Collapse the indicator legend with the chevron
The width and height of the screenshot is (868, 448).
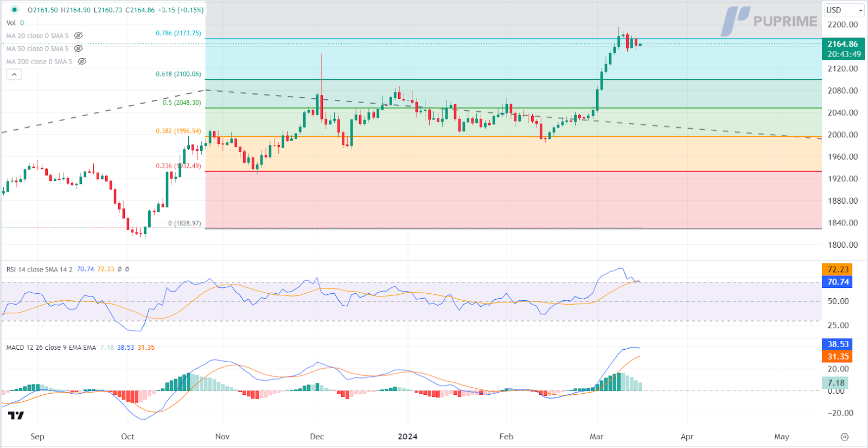pos(14,74)
